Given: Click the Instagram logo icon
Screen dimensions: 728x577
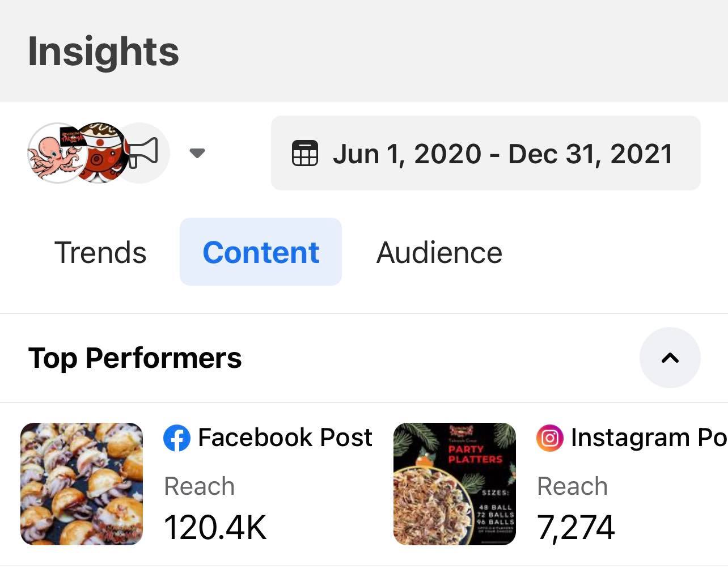Looking at the screenshot, I should coord(549,438).
